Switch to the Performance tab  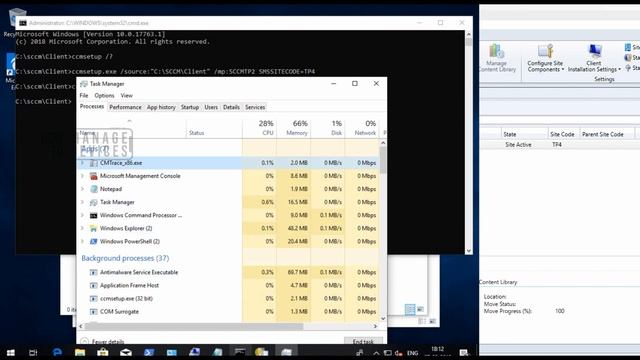point(125,107)
